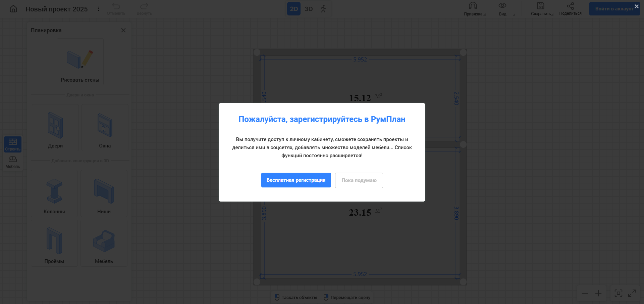This screenshot has height=304, width=644.
Task: Click the Перемещать сцену mouse hint
Action: click(x=347, y=297)
